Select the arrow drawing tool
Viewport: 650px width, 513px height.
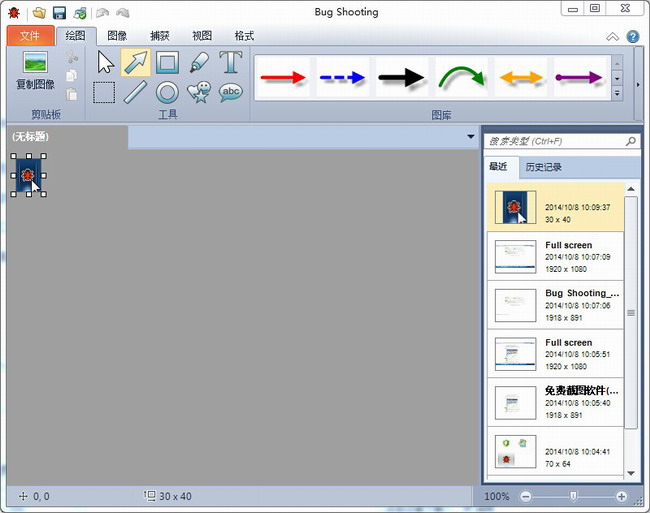(x=136, y=63)
